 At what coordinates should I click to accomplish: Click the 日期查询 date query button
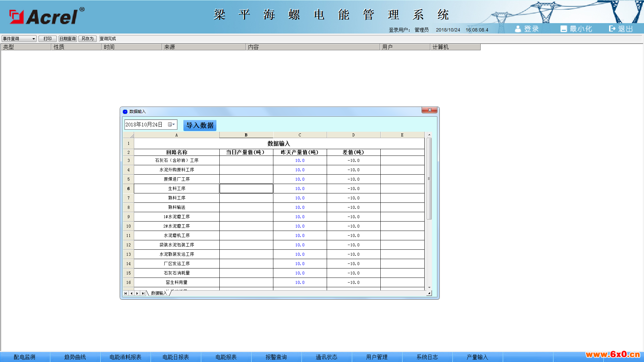[x=68, y=39]
